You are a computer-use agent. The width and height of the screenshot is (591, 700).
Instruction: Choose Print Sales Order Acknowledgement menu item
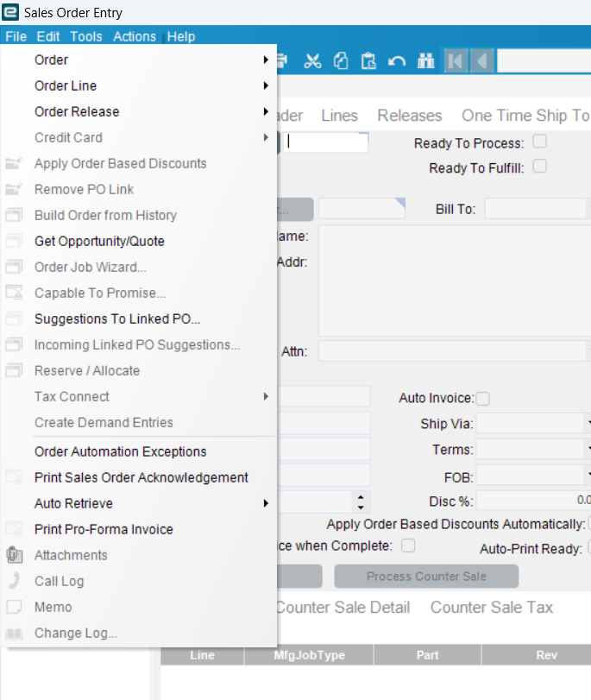141,477
